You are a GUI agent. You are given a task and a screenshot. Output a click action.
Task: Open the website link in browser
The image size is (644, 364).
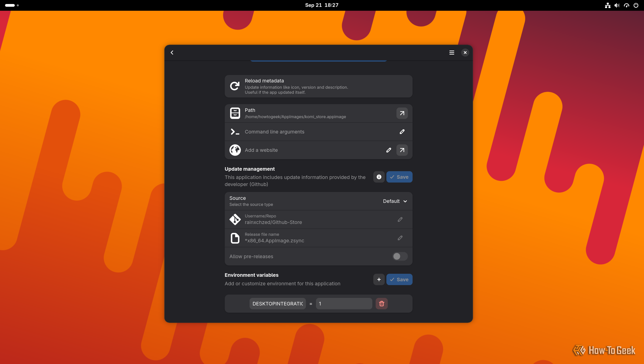402,150
